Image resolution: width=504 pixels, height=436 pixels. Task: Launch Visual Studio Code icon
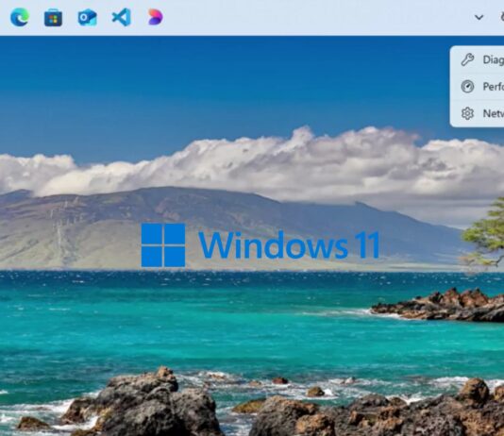pos(122,17)
